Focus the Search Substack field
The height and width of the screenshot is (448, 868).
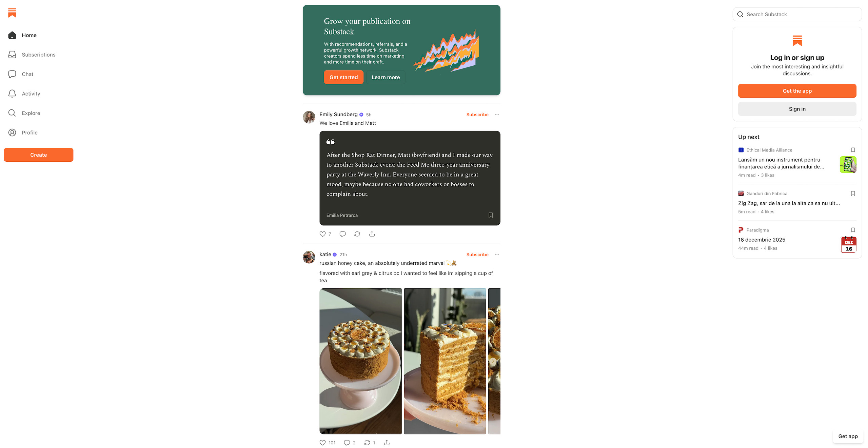pos(797,14)
